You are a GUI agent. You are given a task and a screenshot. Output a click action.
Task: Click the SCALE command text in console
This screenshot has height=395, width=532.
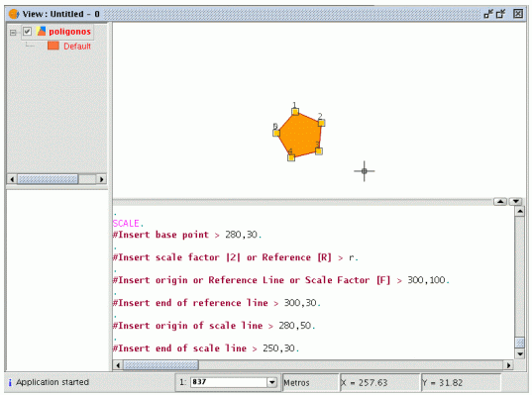point(126,224)
